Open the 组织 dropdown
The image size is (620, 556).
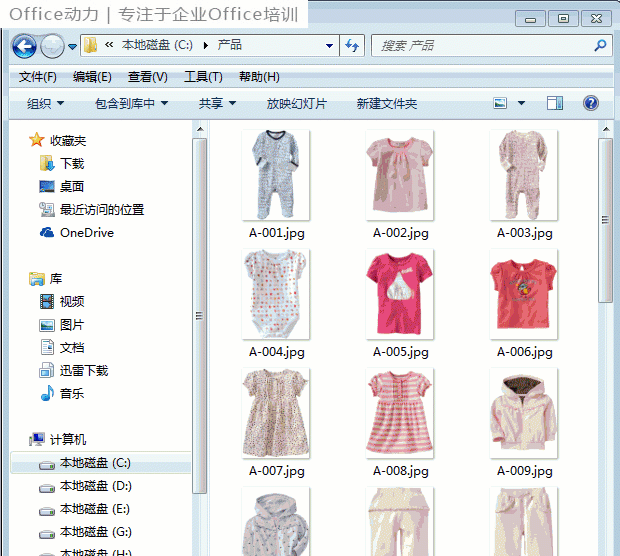point(45,104)
